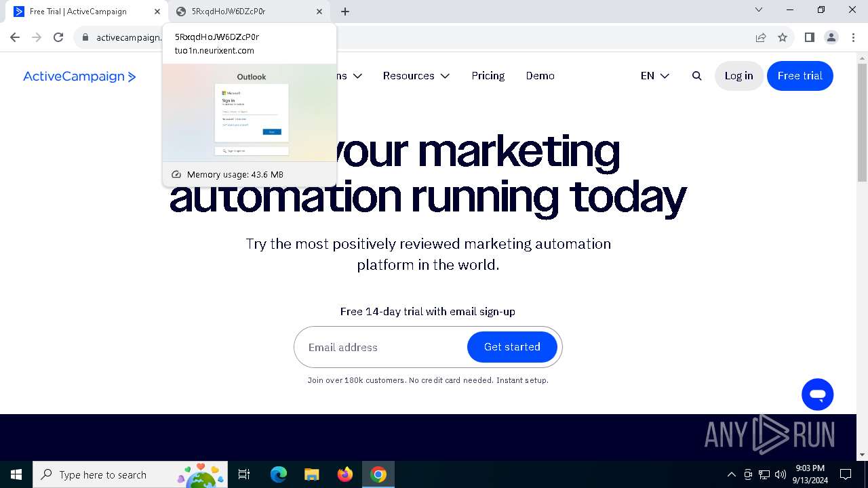Click the address bar URL text

pyautogui.click(x=129, y=37)
